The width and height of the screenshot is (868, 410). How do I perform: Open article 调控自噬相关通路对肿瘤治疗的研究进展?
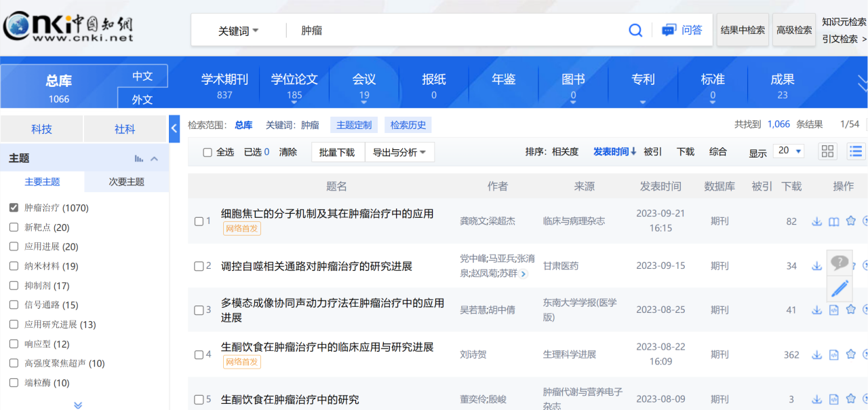(x=317, y=266)
